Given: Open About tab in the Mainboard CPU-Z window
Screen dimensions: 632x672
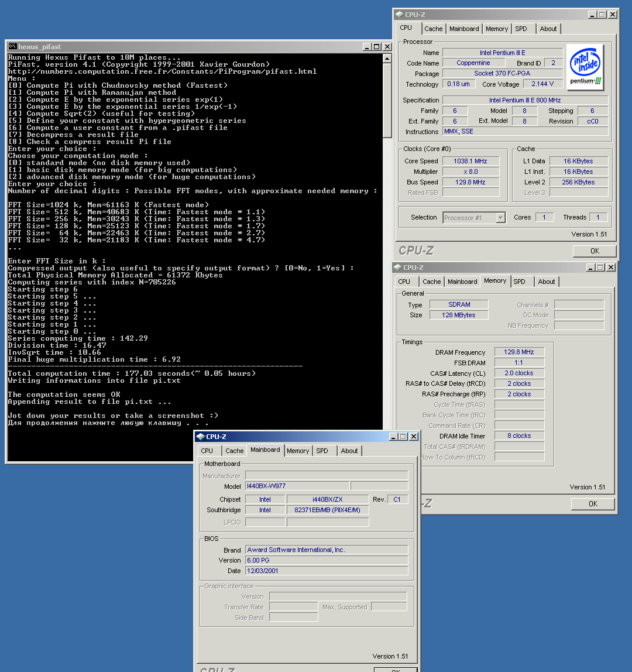Looking at the screenshot, I should (349, 451).
